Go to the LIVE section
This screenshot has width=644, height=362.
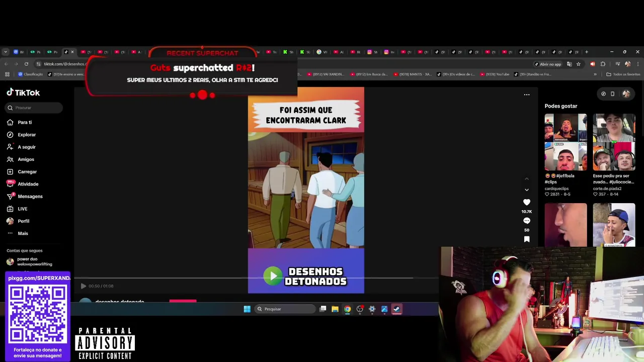pyautogui.click(x=17, y=209)
